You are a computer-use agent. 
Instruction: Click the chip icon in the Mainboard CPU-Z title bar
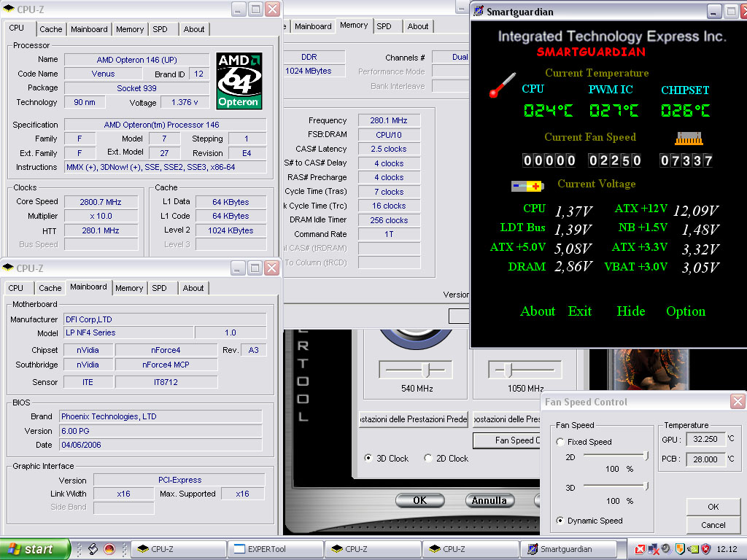9,268
